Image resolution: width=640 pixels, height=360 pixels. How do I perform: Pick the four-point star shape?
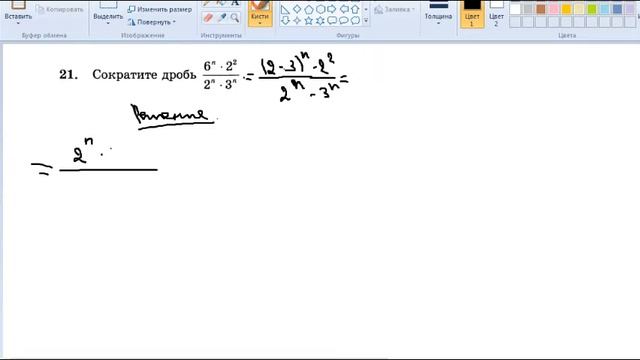(297, 20)
